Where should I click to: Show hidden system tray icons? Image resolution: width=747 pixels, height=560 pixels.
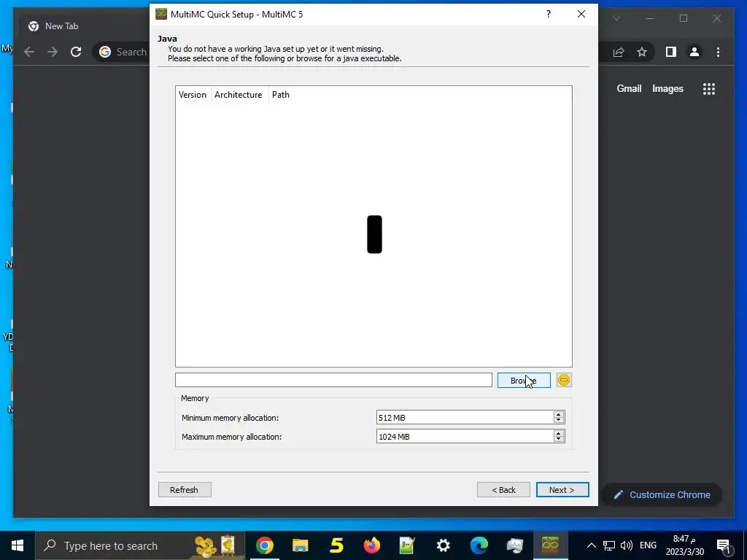pos(591,545)
